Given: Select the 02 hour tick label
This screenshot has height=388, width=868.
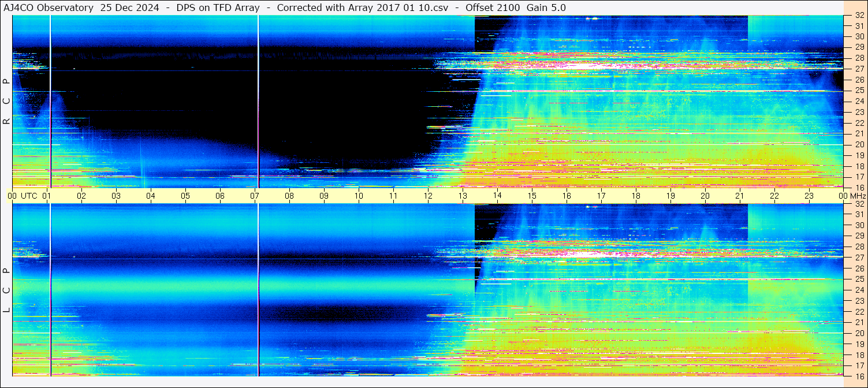Looking at the screenshot, I should pos(81,196).
